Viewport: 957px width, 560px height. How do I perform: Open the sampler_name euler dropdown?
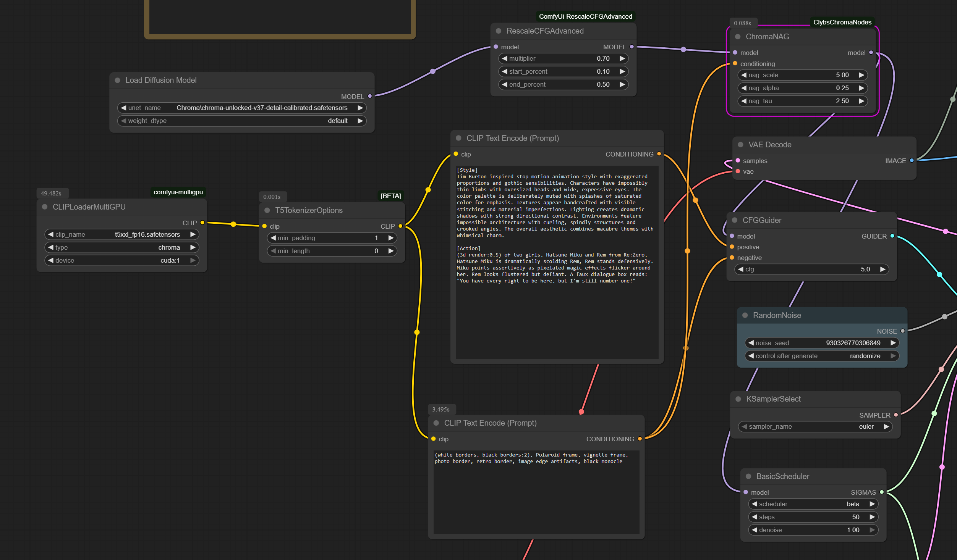tap(815, 426)
